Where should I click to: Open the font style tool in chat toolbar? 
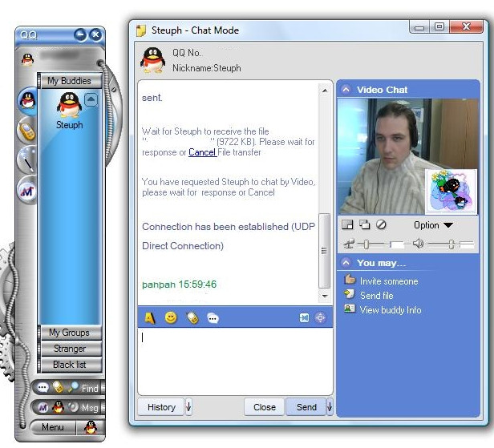click(150, 318)
